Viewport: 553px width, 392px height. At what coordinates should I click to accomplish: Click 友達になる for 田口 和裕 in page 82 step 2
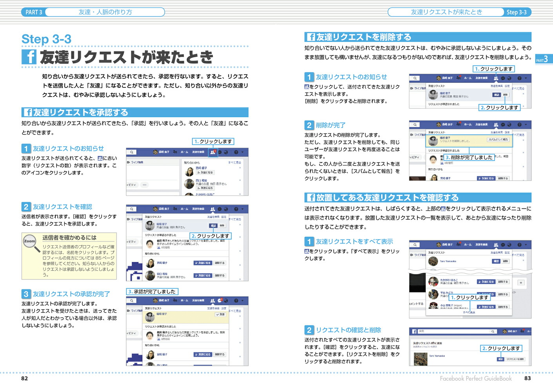pos(203,276)
